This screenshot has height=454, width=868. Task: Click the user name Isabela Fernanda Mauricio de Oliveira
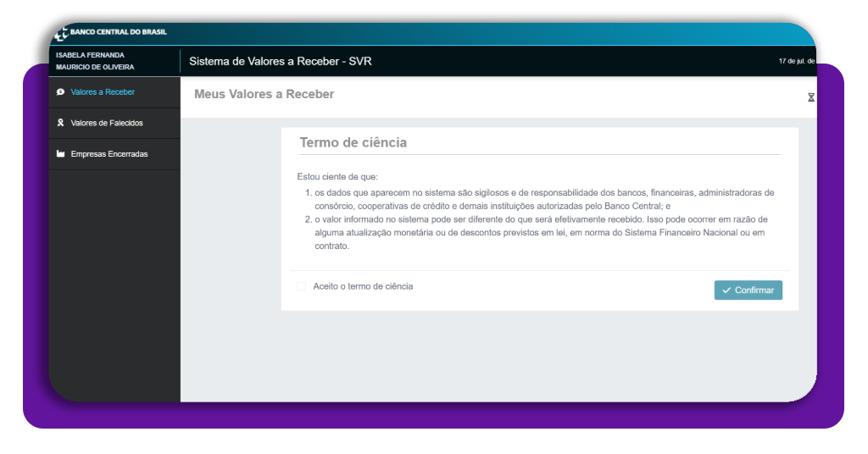click(x=95, y=61)
